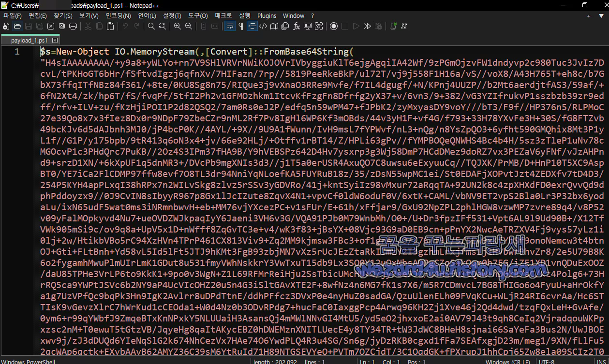The width and height of the screenshot is (609, 364).
Task: Toggle the Indent Guide toolbar button
Action: coord(252,26)
